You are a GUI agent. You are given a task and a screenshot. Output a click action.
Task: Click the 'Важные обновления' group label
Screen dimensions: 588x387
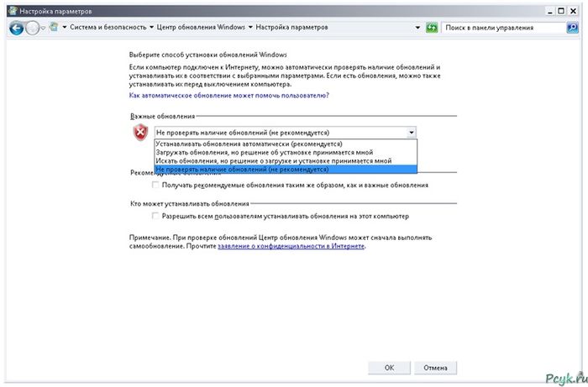[163, 117]
